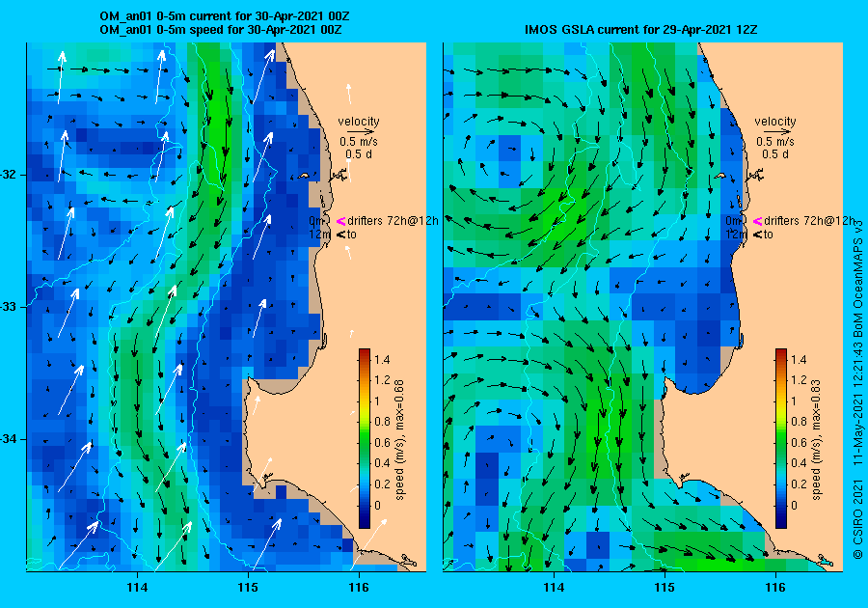Click the title 'OM_an01 0-5m current for 30-Apr-2021 00Z'
Image resolution: width=868 pixels, height=608 pixels.
224,16
